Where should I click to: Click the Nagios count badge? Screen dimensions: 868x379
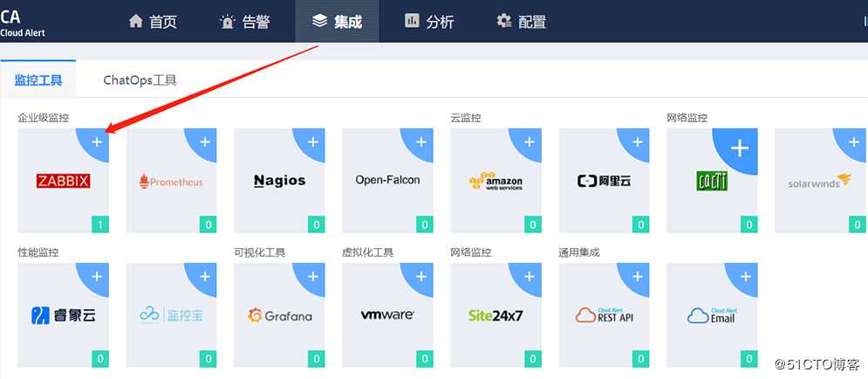point(317,224)
